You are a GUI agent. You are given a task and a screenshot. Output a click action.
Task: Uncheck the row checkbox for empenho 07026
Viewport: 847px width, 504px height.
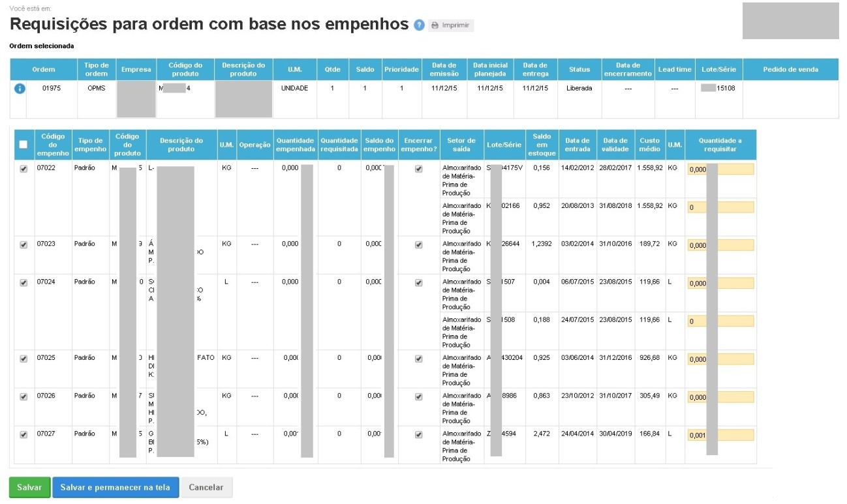pyautogui.click(x=23, y=396)
